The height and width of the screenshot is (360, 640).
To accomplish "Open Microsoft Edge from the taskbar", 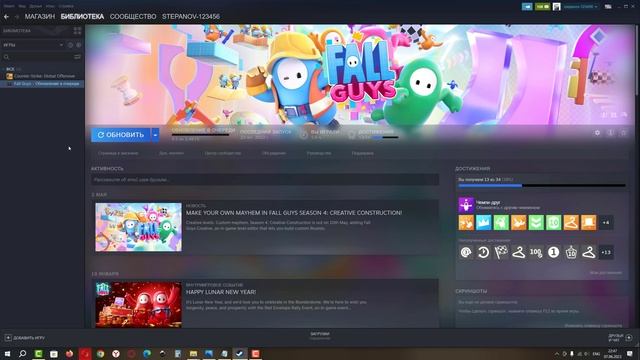I will [147, 353].
